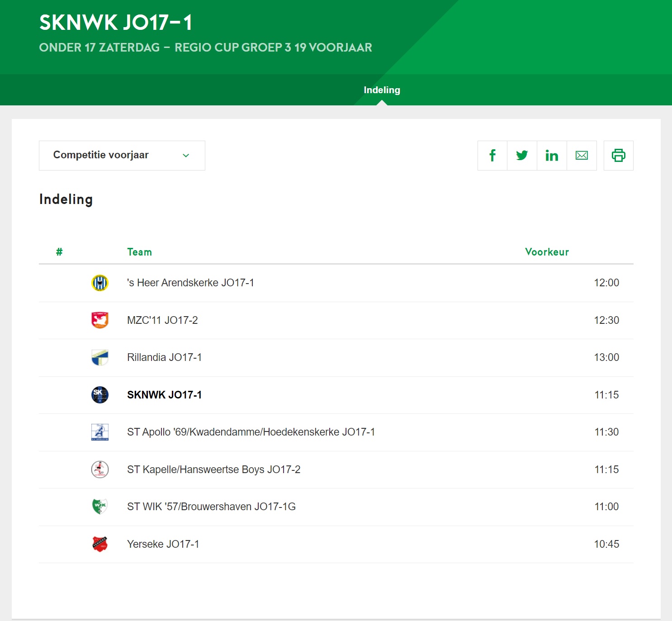Click 11:30 time for ST Apollo '69
Image resolution: width=672 pixels, height=621 pixels.
tap(606, 432)
